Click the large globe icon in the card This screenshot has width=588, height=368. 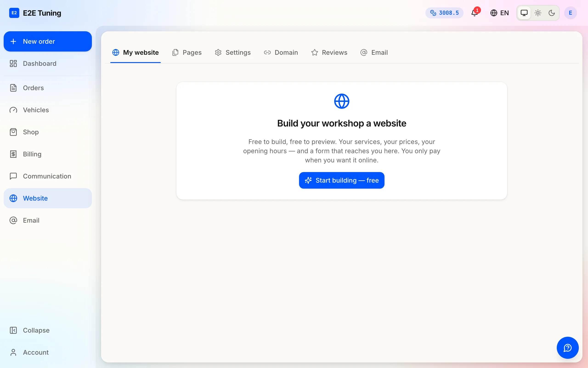coord(342,101)
